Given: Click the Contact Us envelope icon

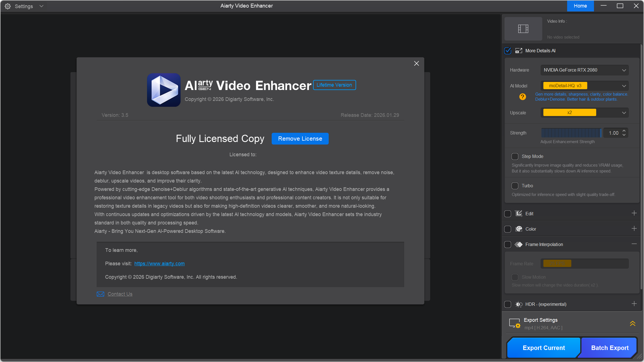Looking at the screenshot, I should pos(100,294).
